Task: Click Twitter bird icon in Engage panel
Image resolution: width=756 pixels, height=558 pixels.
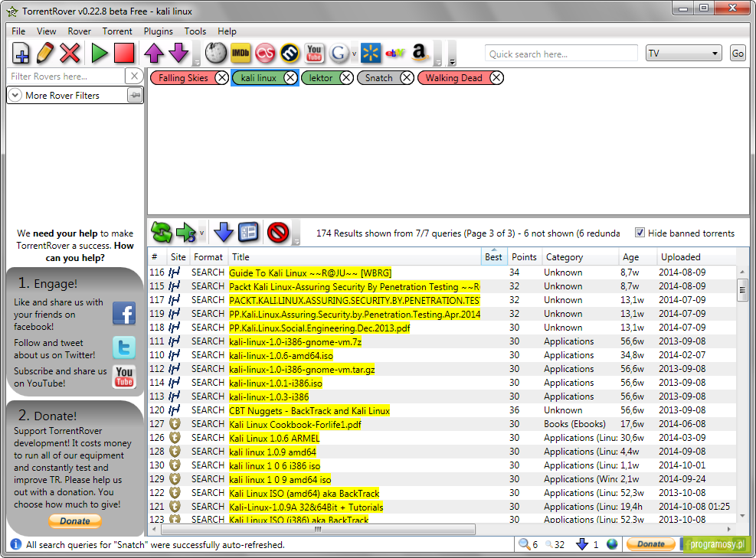Action: 124,348
